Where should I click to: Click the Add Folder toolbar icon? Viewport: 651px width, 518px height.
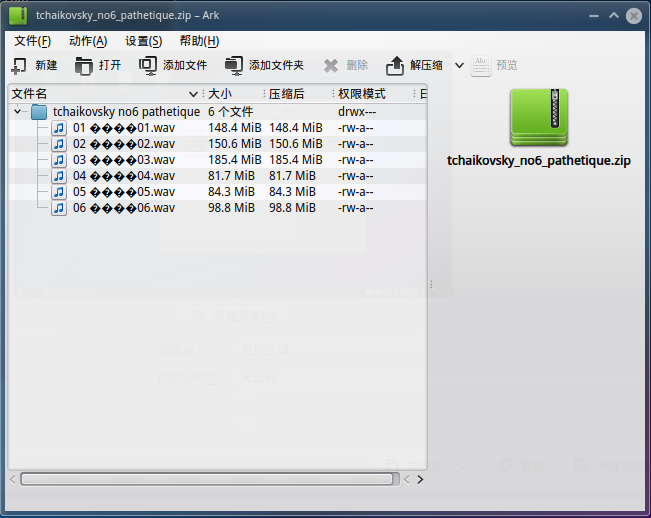coord(234,66)
